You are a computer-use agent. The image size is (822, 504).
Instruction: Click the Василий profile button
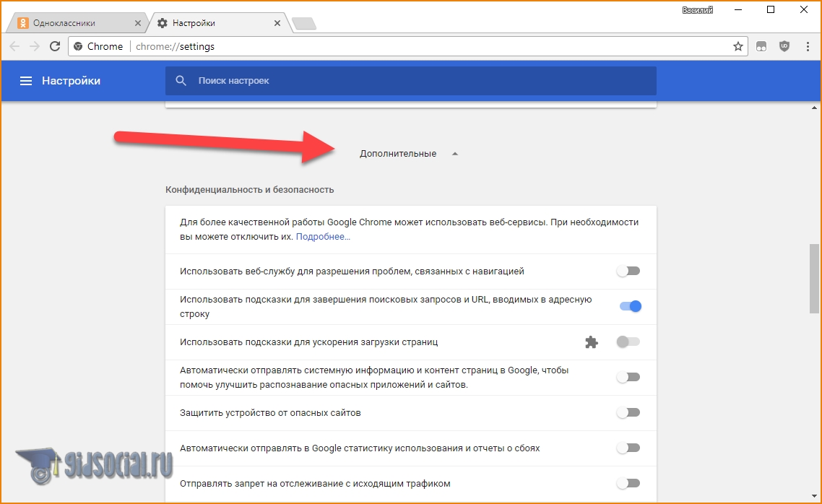point(698,10)
